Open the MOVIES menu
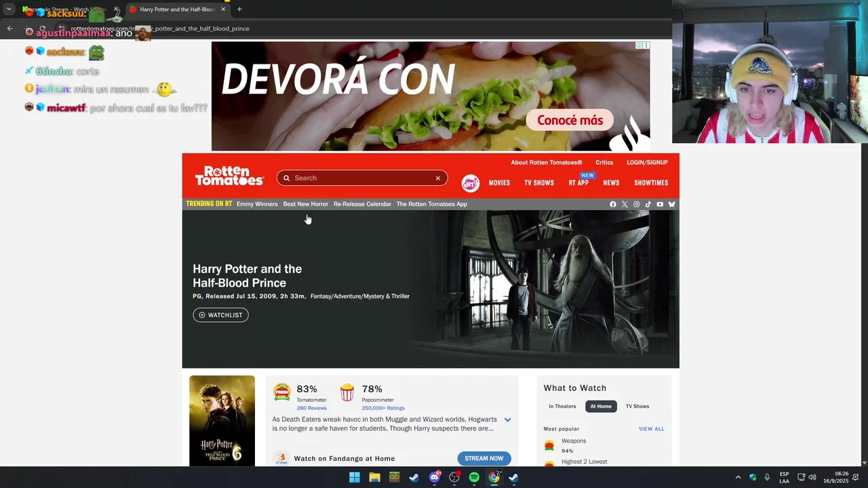The width and height of the screenshot is (868, 488). (499, 183)
